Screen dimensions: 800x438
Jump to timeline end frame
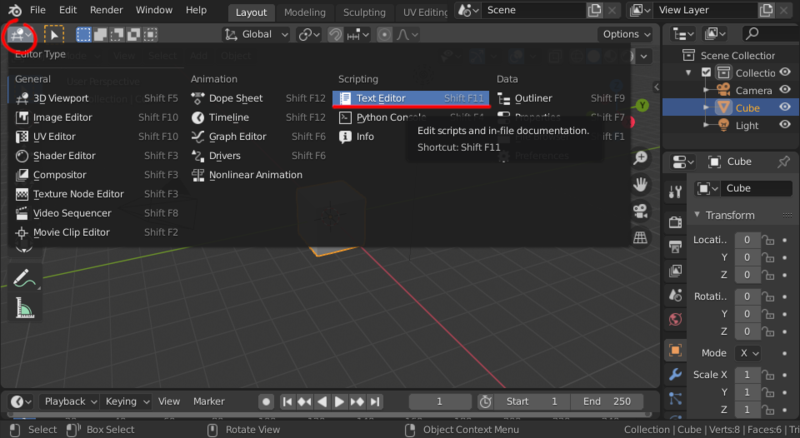coord(375,402)
